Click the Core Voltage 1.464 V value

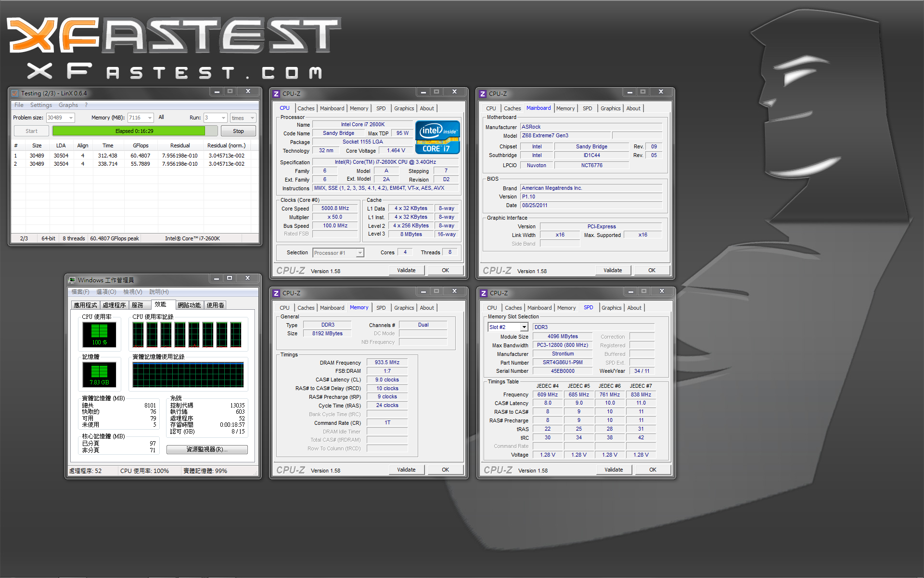(396, 151)
